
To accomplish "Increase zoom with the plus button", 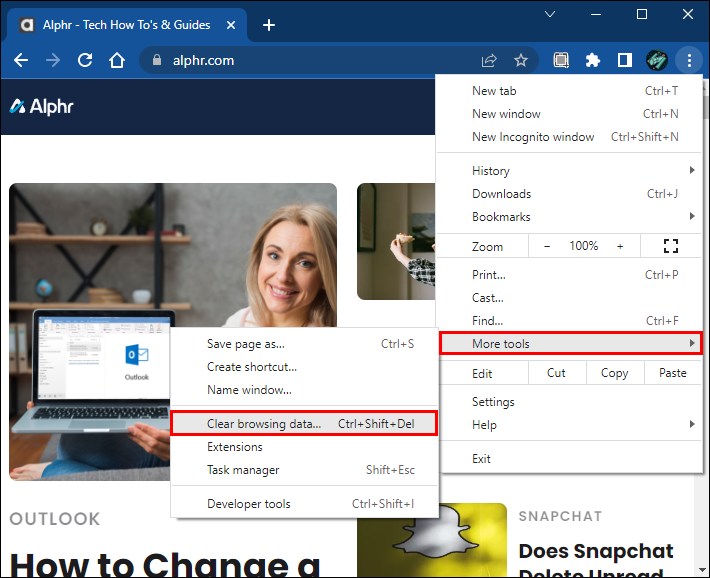I will coord(620,246).
